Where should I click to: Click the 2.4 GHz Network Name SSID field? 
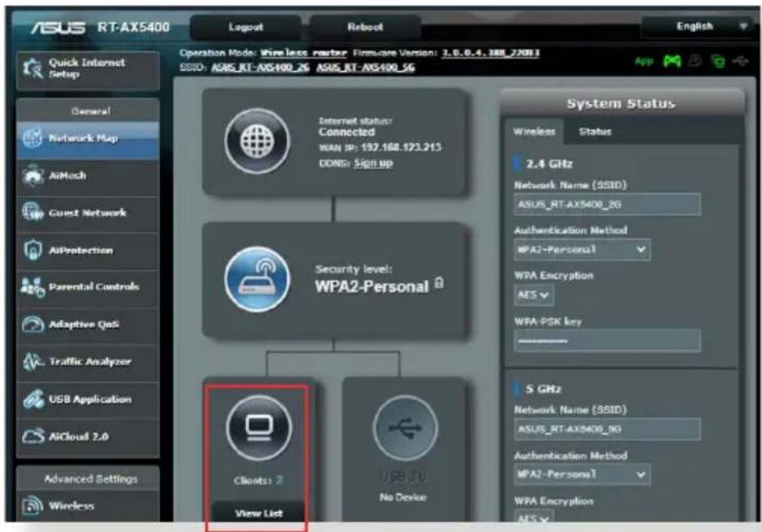tap(607, 205)
